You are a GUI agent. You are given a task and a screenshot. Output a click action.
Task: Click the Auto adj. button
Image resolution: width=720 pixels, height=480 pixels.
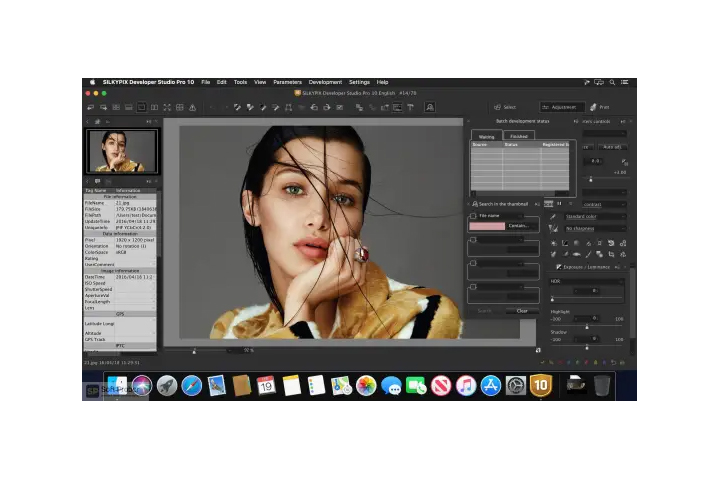(612, 147)
